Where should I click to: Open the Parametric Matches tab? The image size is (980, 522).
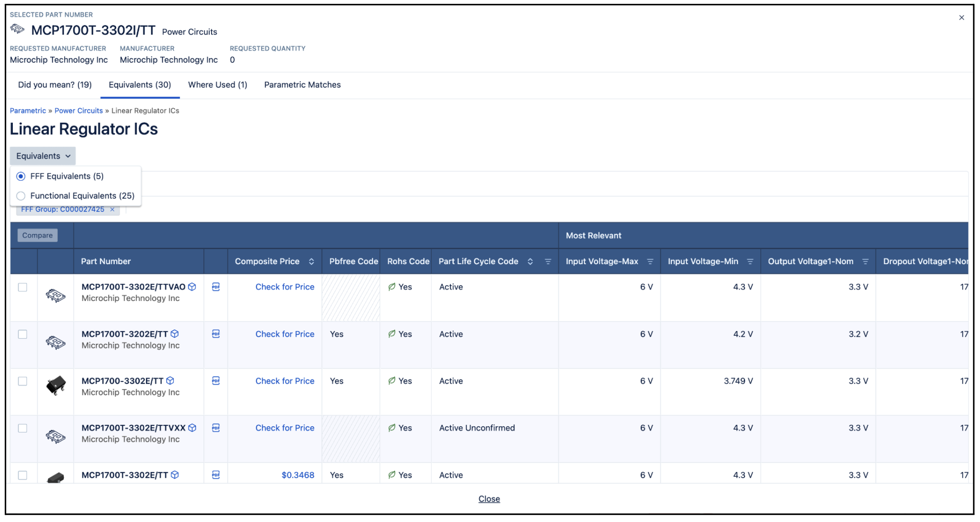tap(302, 85)
